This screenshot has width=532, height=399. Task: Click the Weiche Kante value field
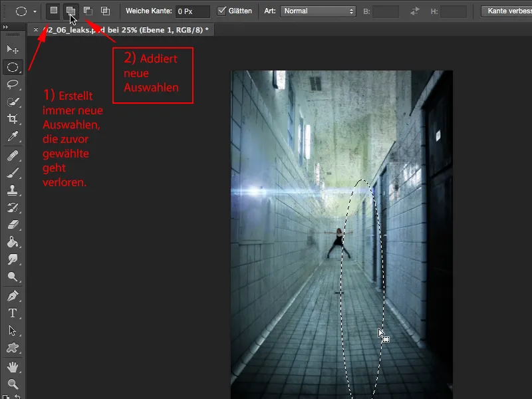click(x=192, y=11)
